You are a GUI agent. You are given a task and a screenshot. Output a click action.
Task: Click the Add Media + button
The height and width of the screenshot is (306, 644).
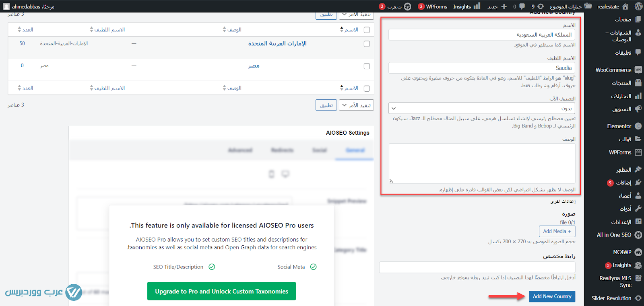tap(557, 231)
